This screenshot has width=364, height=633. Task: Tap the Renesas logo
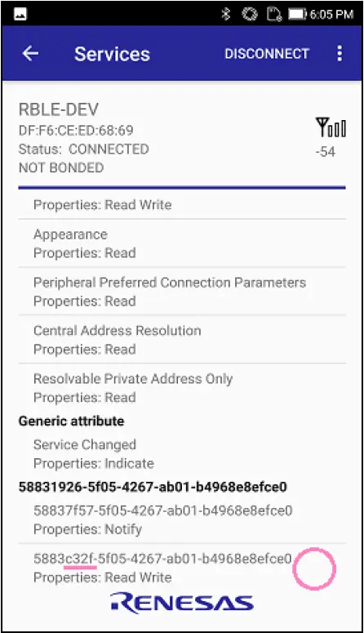coord(182,603)
